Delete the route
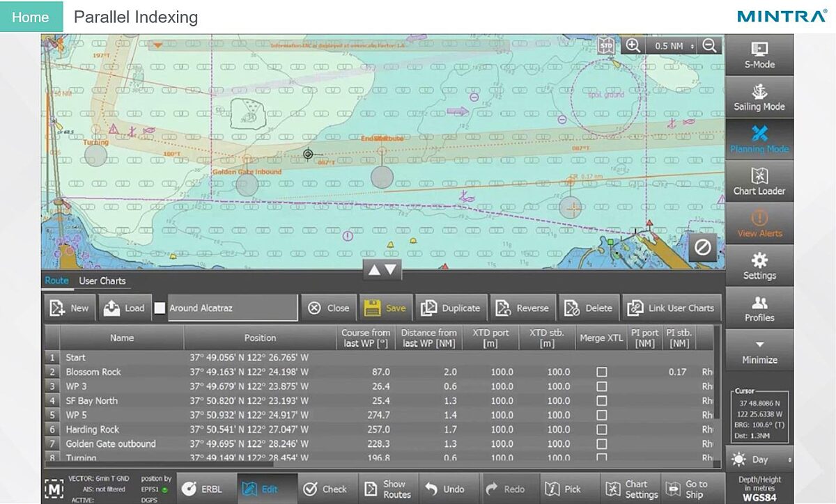Image resolution: width=836 pixels, height=504 pixels. point(589,308)
